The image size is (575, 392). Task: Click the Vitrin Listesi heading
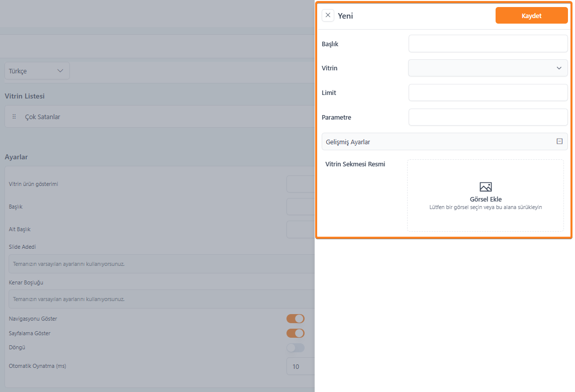click(25, 96)
